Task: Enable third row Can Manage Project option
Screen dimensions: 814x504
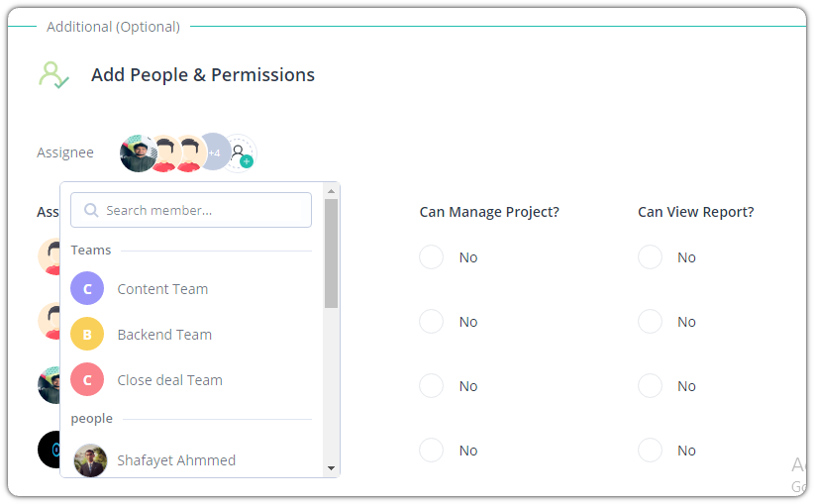Action: click(x=432, y=385)
